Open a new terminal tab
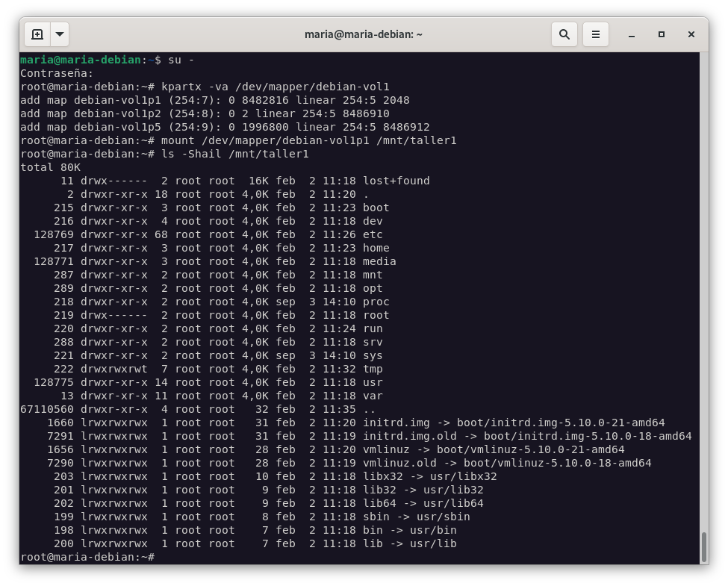This screenshot has width=728, height=586. click(x=37, y=34)
